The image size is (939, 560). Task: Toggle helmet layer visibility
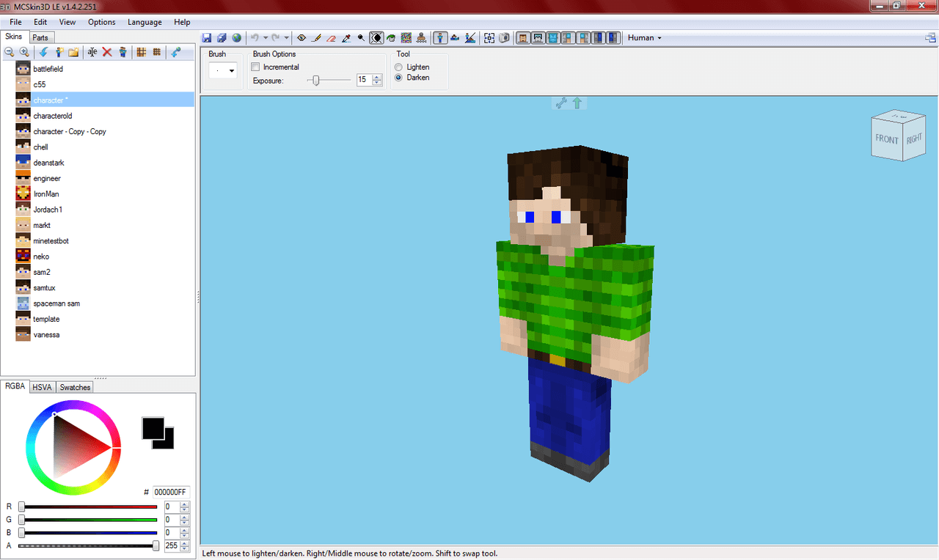(x=538, y=37)
